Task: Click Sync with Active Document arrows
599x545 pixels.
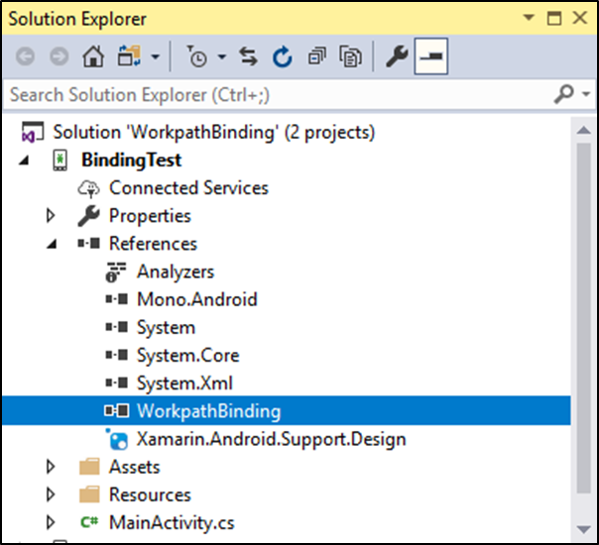Action: 248,57
